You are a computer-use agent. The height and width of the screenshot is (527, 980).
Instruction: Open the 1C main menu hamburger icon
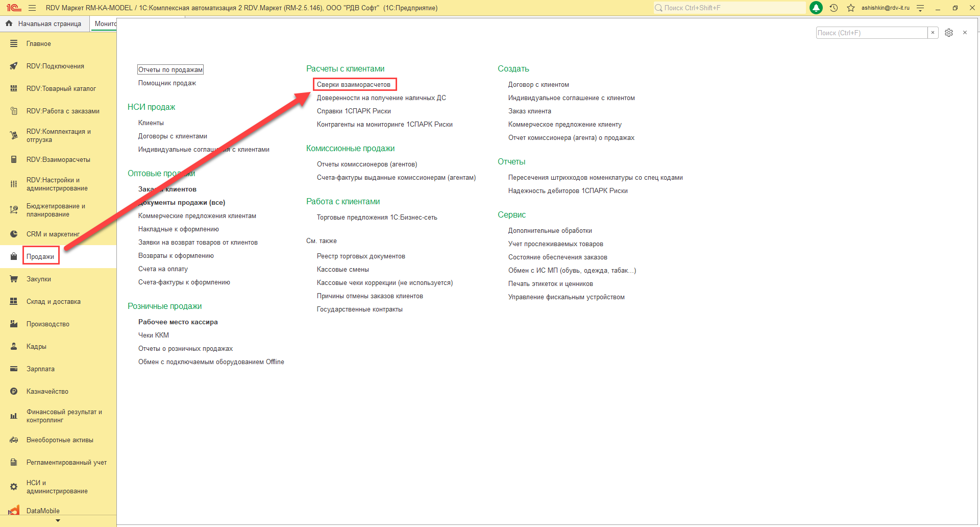pyautogui.click(x=32, y=8)
